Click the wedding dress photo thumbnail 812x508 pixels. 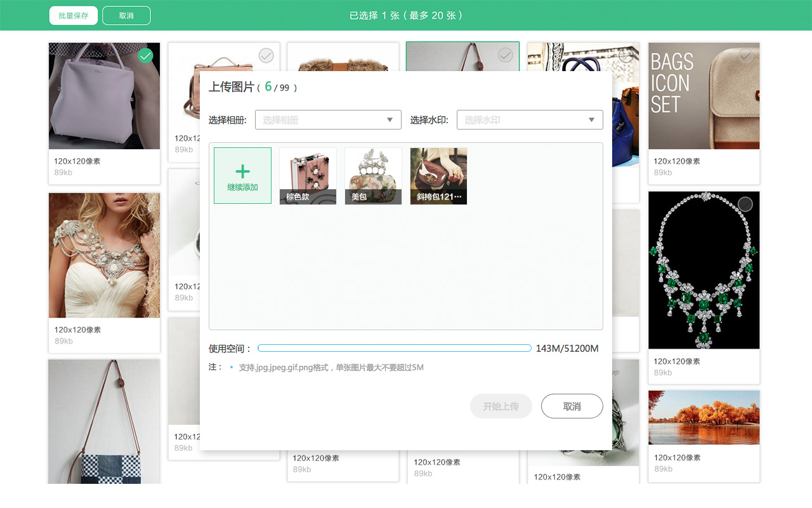pos(104,255)
